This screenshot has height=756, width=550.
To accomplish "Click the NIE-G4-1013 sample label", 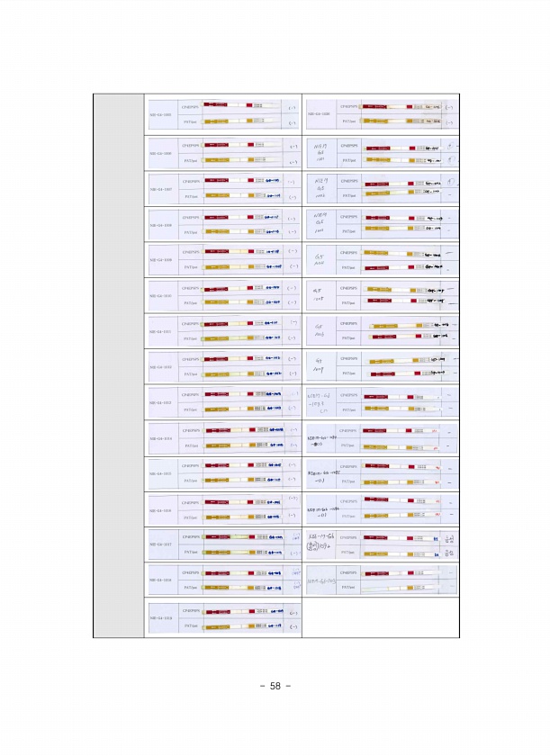I will click(x=160, y=403).
